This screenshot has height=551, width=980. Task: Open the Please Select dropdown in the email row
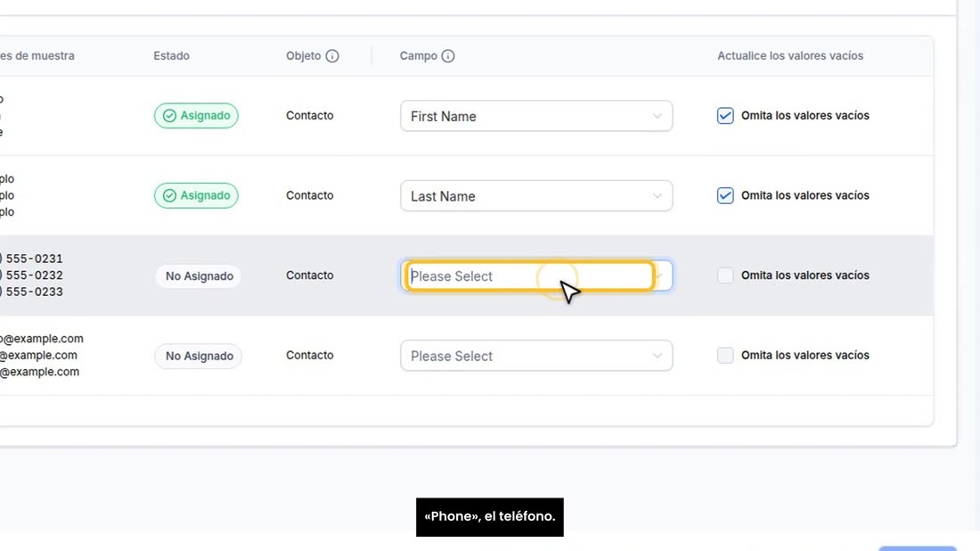[536, 356]
